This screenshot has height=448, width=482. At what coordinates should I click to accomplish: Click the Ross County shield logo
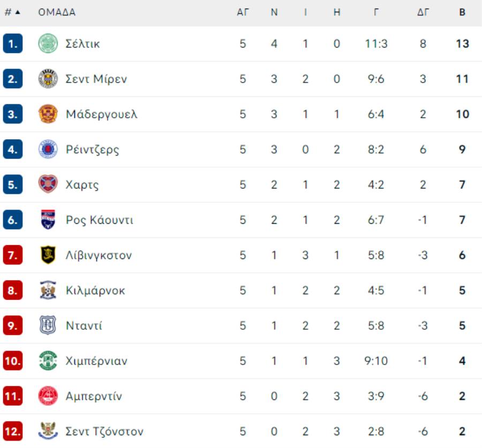[48, 219]
